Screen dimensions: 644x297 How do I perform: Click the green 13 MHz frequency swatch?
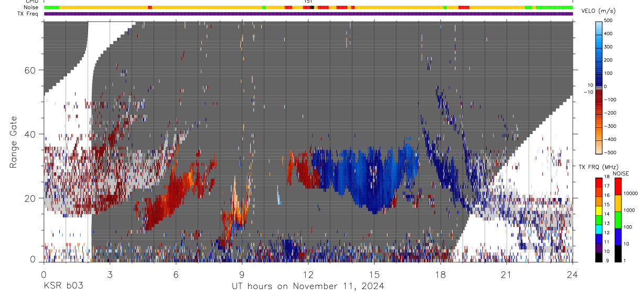point(599,219)
